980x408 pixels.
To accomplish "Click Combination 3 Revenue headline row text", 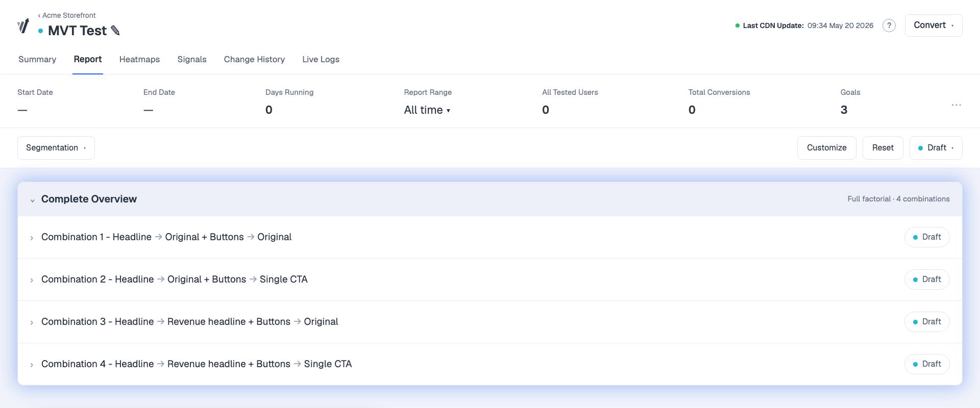I will point(189,322).
